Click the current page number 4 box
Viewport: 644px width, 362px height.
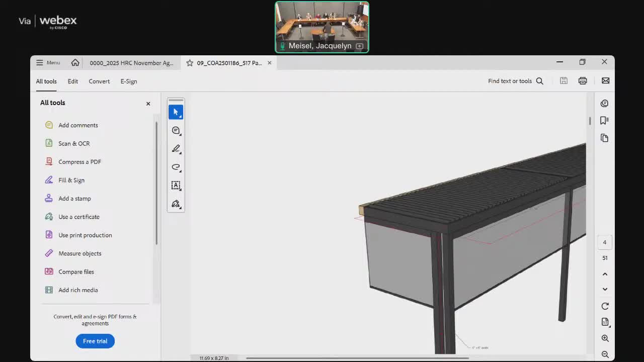tap(605, 242)
